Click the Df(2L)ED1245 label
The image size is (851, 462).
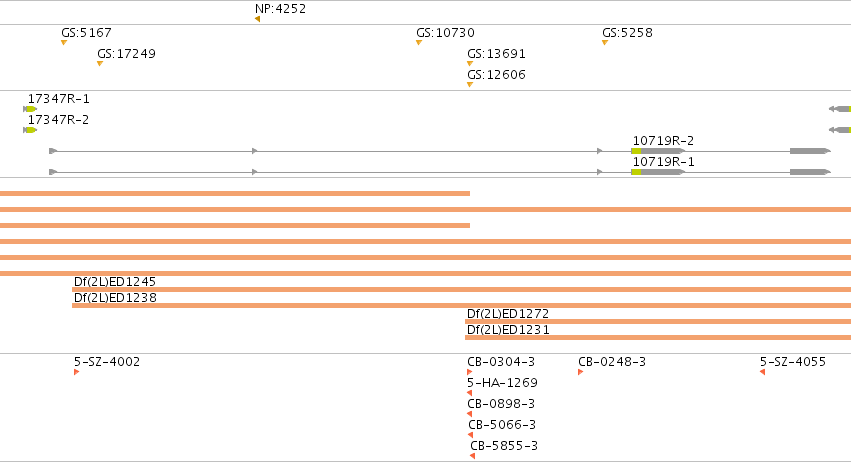[115, 282]
